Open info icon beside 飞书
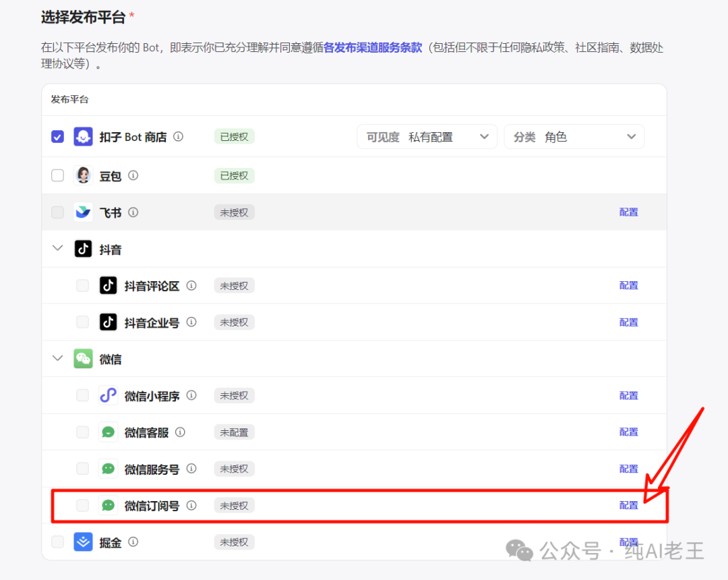This screenshot has height=580, width=728. [133, 212]
